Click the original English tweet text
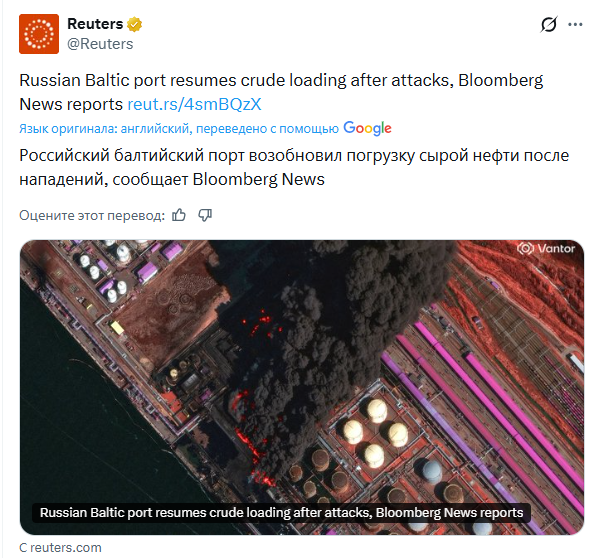Image resolution: width=599 pixels, height=558 pixels. click(281, 92)
